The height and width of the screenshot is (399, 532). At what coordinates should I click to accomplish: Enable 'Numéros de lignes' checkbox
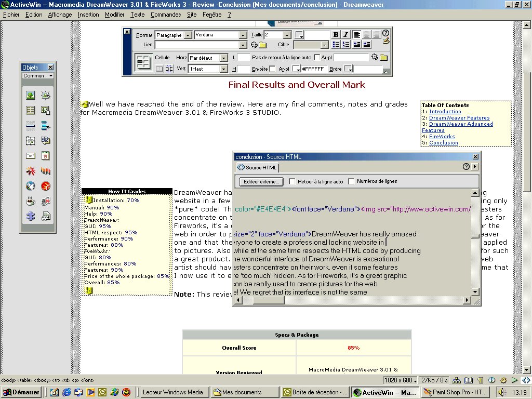351,181
